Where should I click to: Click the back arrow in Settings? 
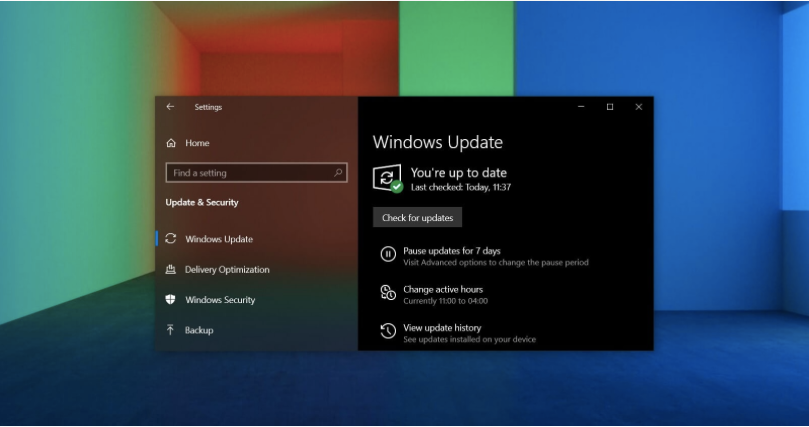click(170, 107)
